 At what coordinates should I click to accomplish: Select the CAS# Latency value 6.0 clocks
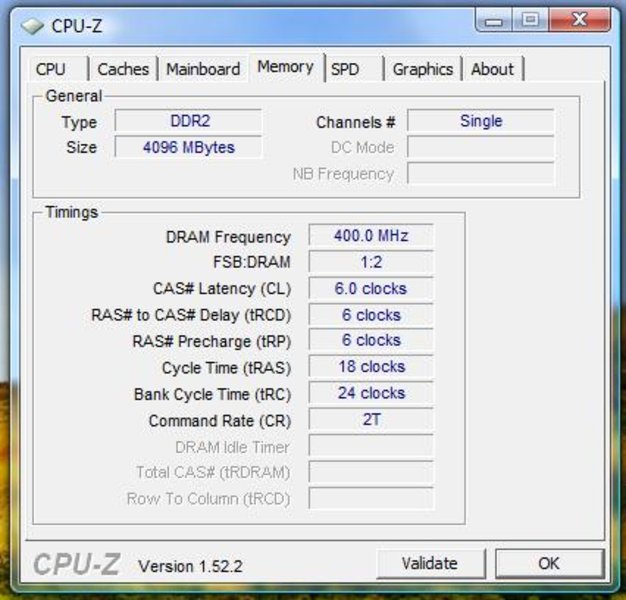click(371, 288)
